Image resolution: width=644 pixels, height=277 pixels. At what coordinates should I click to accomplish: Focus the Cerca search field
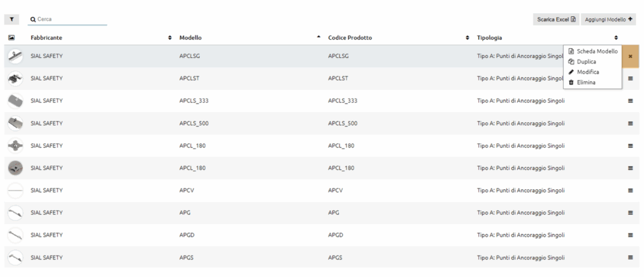68,19
